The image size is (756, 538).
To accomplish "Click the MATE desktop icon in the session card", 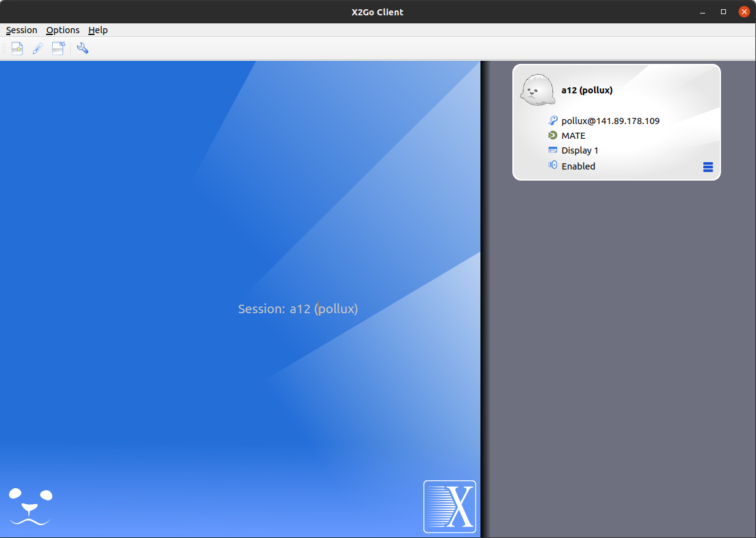I will click(x=553, y=136).
